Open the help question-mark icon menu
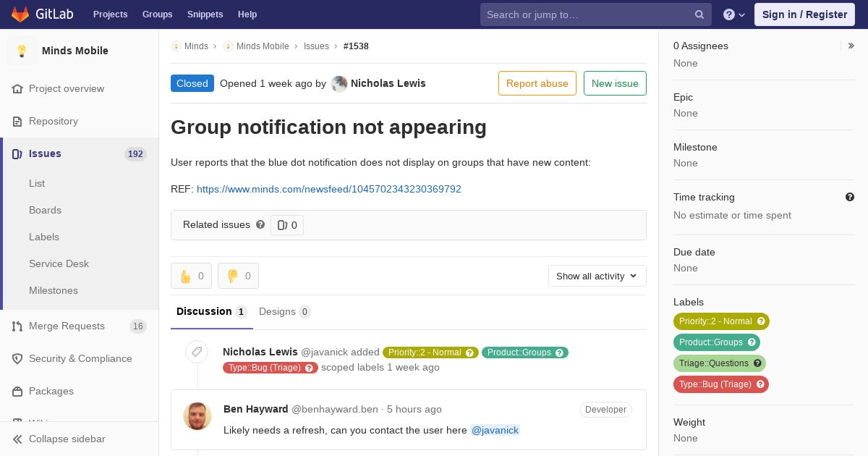The width and height of the screenshot is (868, 456). (734, 14)
